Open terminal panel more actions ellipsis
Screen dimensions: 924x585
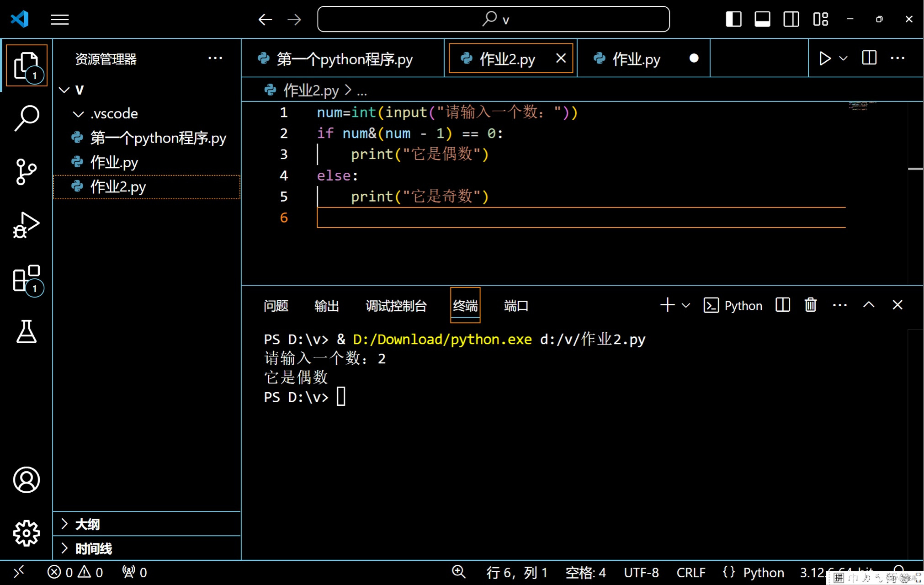coord(840,305)
